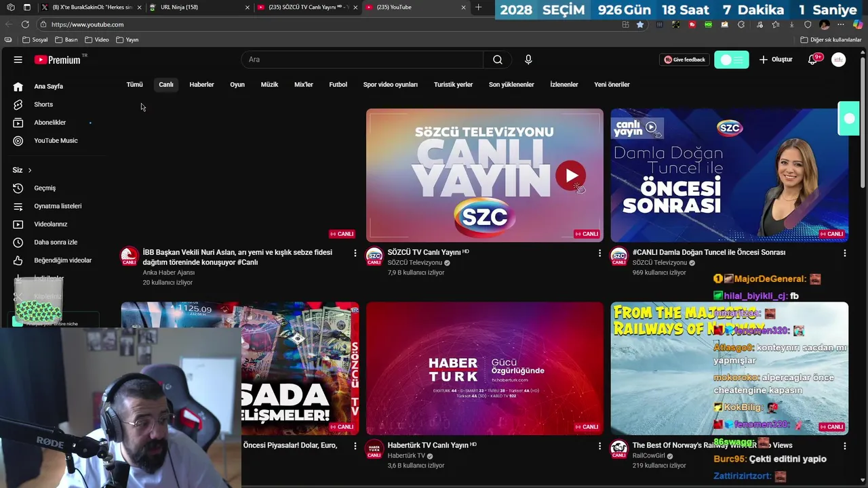This screenshot has width=868, height=488.
Task: Open the browser downloads icon
Action: pos(791,24)
